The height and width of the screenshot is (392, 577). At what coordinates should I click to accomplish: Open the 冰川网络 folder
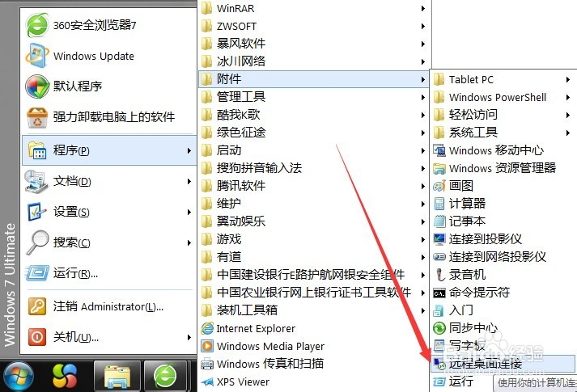coord(313,61)
